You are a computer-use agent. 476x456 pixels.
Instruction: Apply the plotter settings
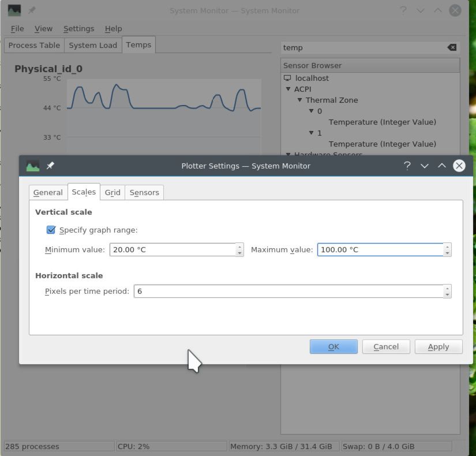(x=438, y=347)
